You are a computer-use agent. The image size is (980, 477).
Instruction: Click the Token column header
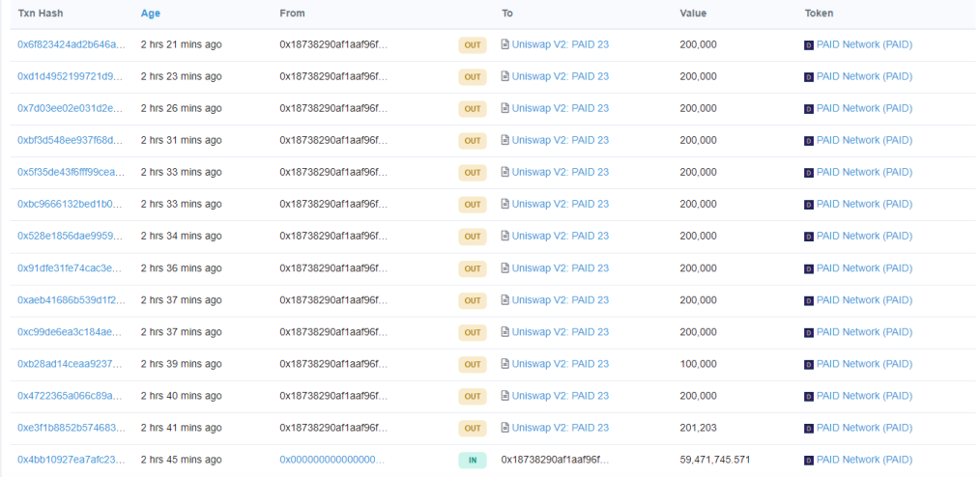(819, 14)
